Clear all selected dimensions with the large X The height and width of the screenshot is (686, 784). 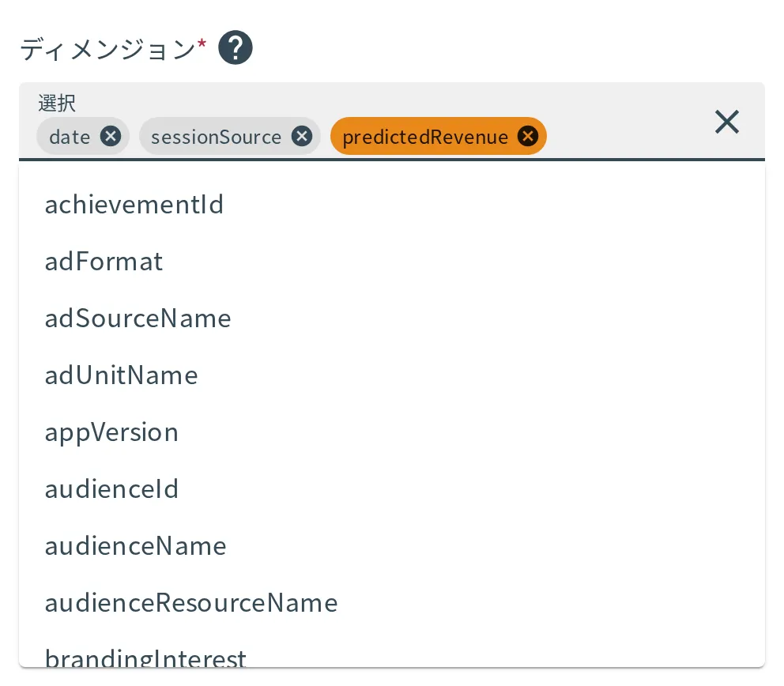(727, 122)
